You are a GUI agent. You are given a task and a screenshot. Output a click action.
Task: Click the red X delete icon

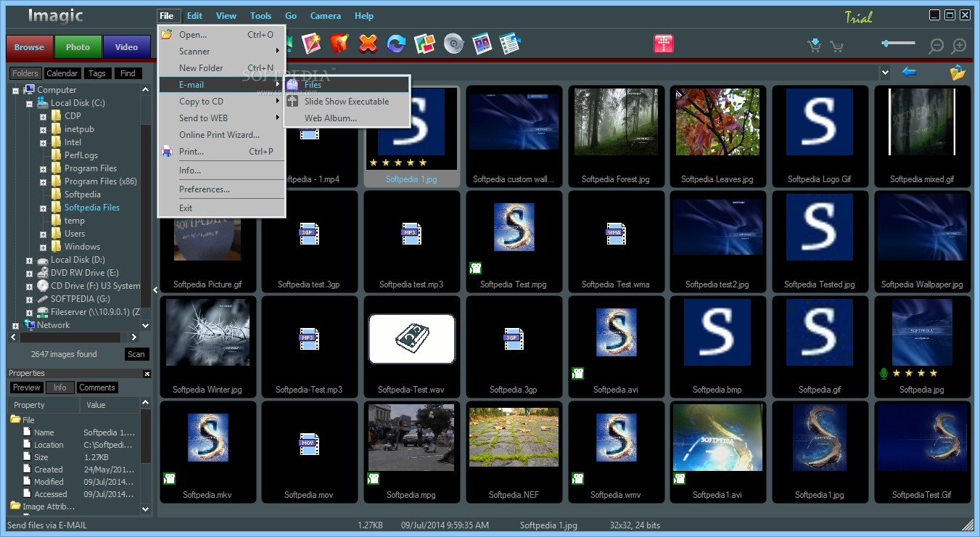(x=368, y=44)
